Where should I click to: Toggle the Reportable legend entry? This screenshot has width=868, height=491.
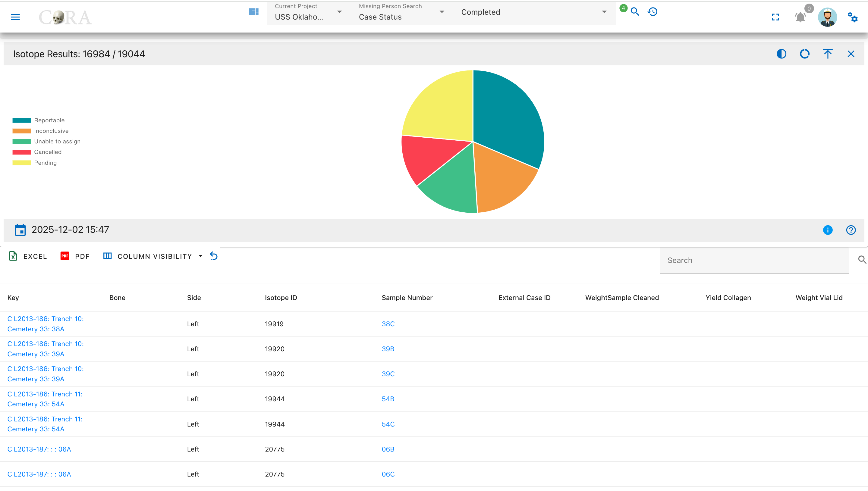39,120
